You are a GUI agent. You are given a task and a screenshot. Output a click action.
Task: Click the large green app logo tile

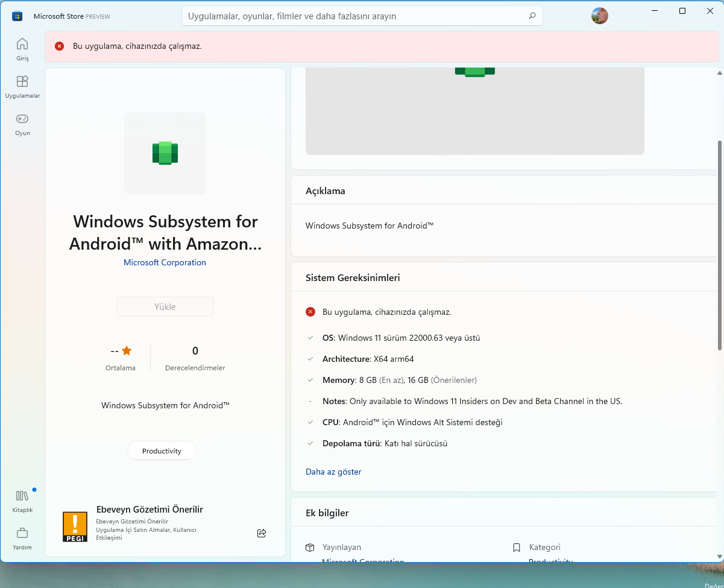click(165, 153)
